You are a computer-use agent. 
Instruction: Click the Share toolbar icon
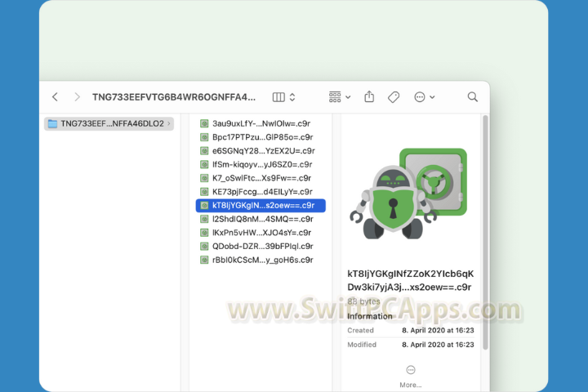(369, 96)
